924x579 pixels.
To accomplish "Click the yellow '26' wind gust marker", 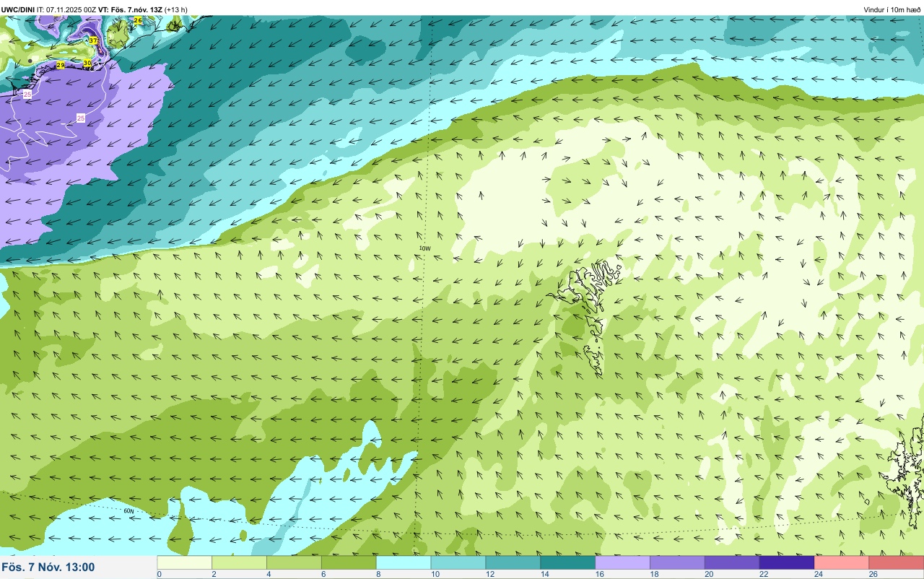I will pos(138,21).
